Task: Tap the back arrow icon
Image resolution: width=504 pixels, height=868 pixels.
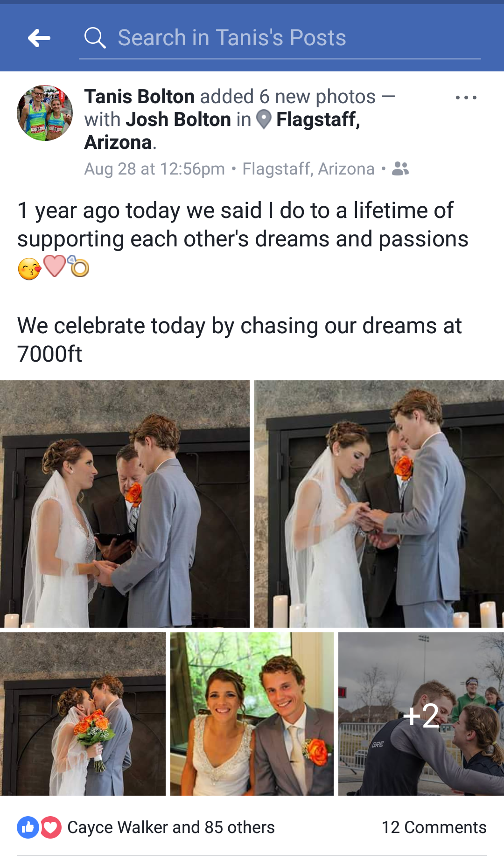Action: click(39, 38)
